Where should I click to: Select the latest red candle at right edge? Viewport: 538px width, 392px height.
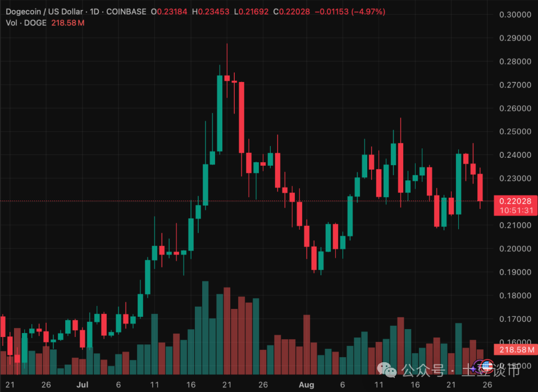click(x=480, y=187)
